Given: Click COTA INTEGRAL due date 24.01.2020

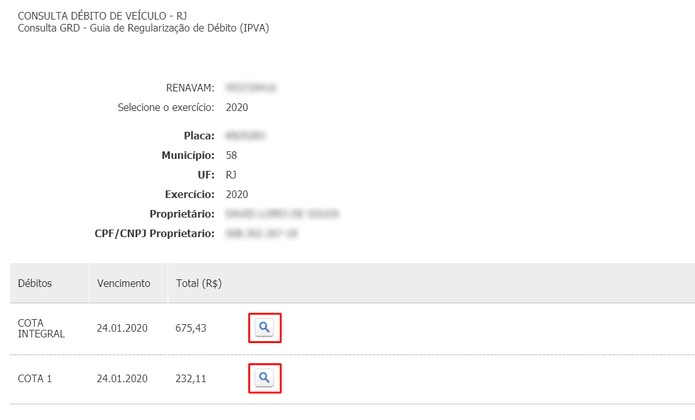Looking at the screenshot, I should click(x=122, y=328).
